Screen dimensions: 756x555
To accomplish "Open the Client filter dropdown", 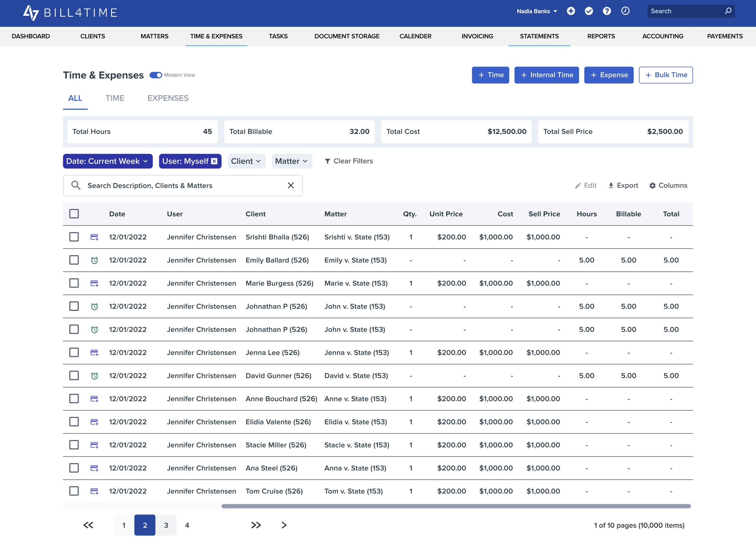I will [x=246, y=161].
